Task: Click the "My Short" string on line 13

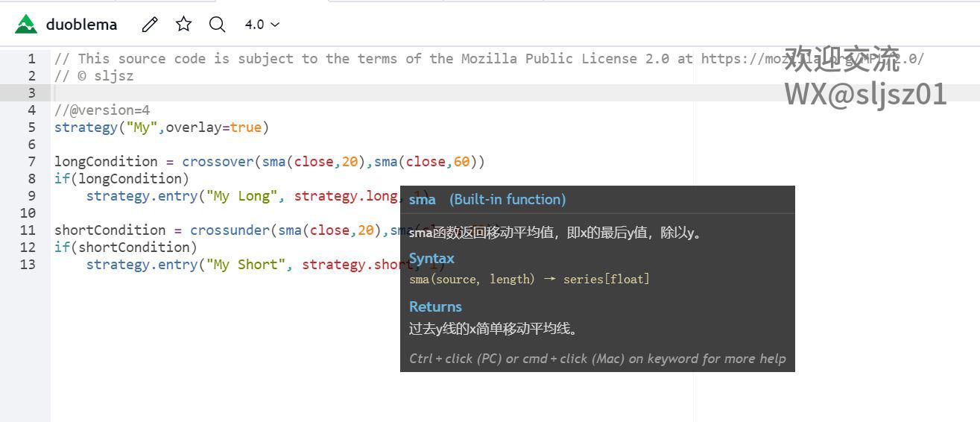Action: (245, 265)
